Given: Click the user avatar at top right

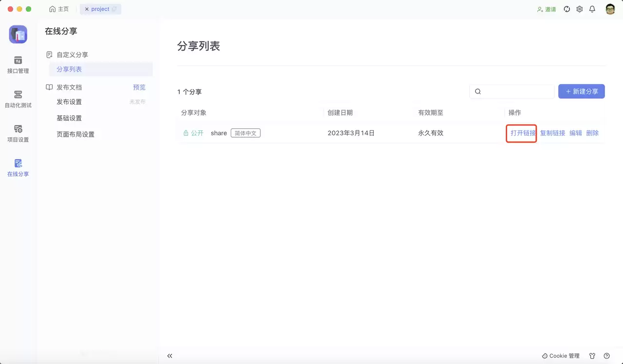Looking at the screenshot, I should point(610,9).
